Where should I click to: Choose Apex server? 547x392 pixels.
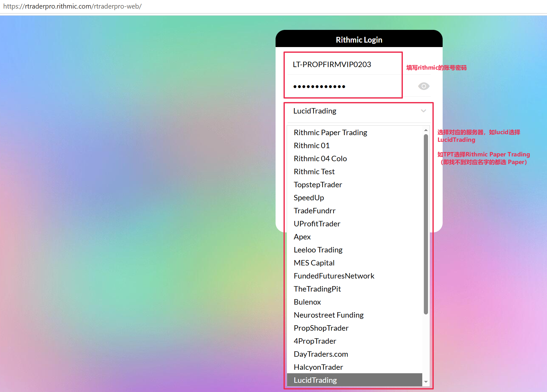pyautogui.click(x=354, y=237)
